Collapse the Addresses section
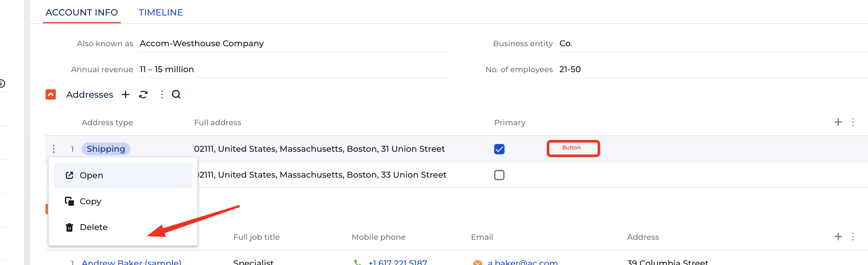 (51, 94)
